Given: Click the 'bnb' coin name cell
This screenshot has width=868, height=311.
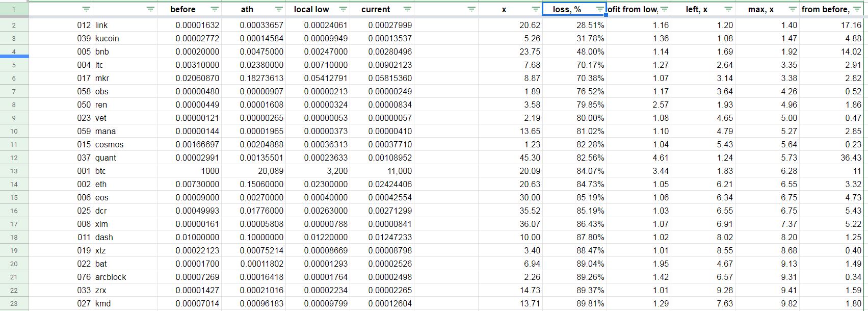Looking at the screenshot, I should coord(125,51).
